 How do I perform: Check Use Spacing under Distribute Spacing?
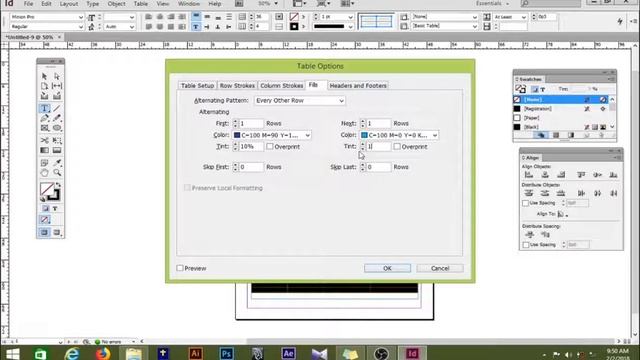526,245
